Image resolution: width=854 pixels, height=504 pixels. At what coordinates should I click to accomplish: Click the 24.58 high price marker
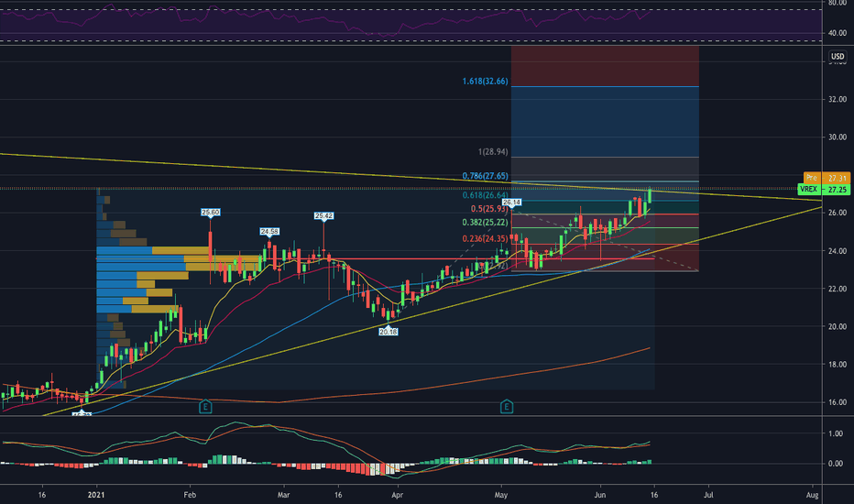click(x=269, y=232)
